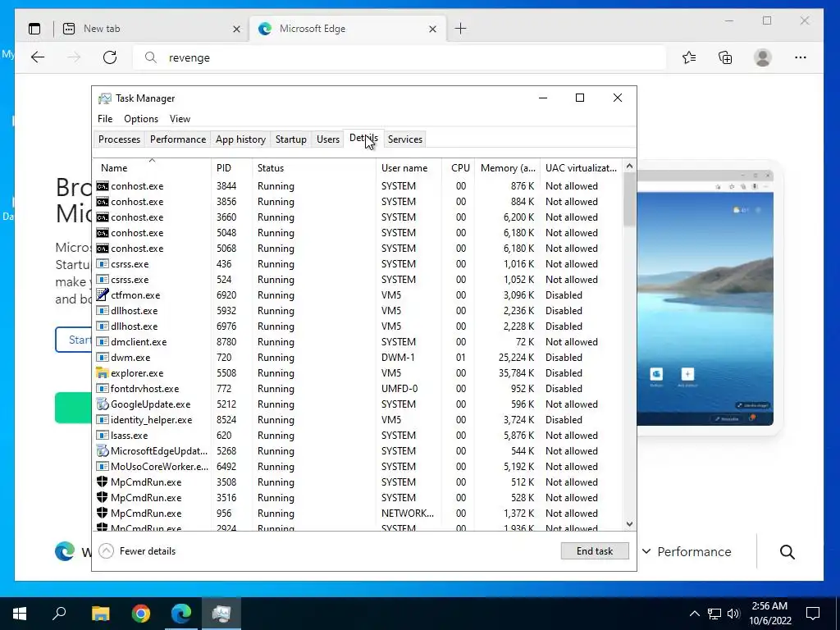This screenshot has height=630, width=840.
Task: Sort by the Memory column header
Action: click(507, 167)
